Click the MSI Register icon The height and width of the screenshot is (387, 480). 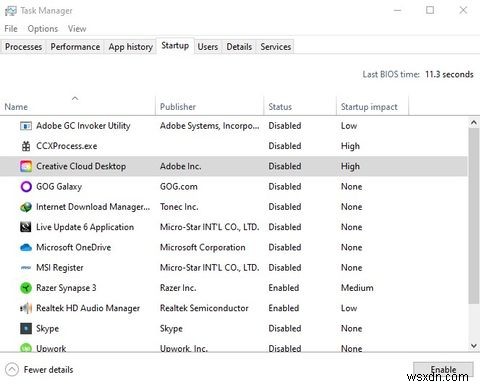point(26,268)
